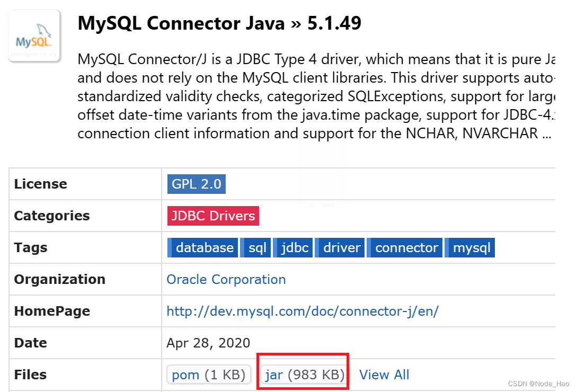The width and height of the screenshot is (577, 392).
Task: Select the sql tag
Action: pyautogui.click(x=256, y=248)
